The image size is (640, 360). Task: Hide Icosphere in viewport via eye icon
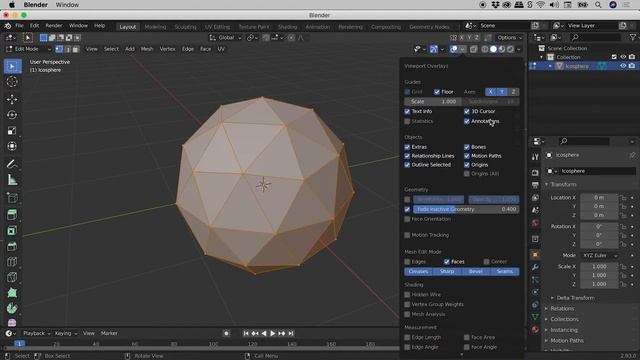pos(623,66)
